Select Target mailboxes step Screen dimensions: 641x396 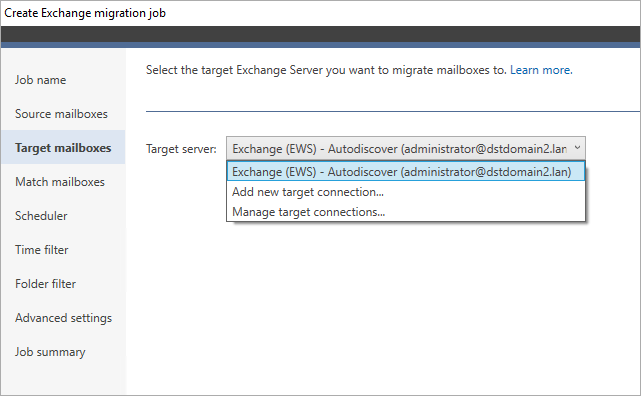point(63,148)
